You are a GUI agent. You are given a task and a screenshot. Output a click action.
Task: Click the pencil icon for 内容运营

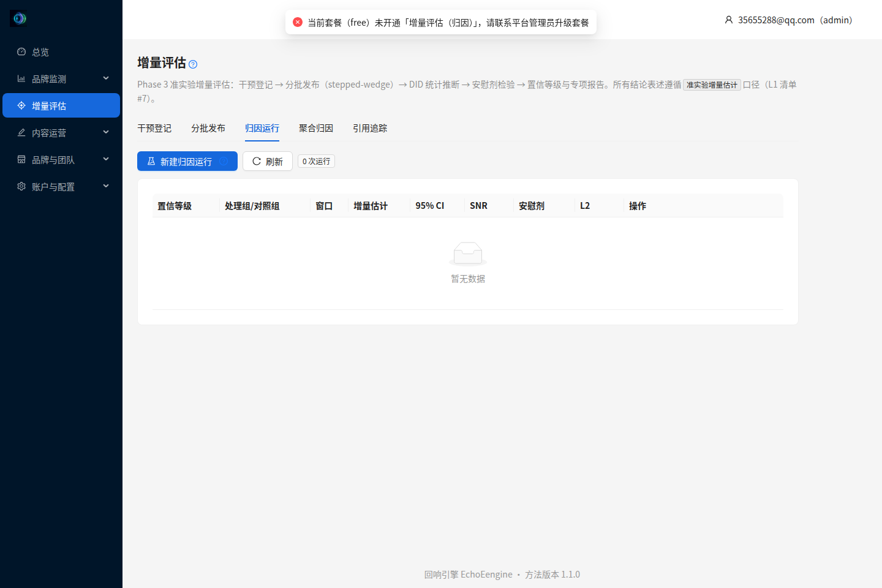21,133
